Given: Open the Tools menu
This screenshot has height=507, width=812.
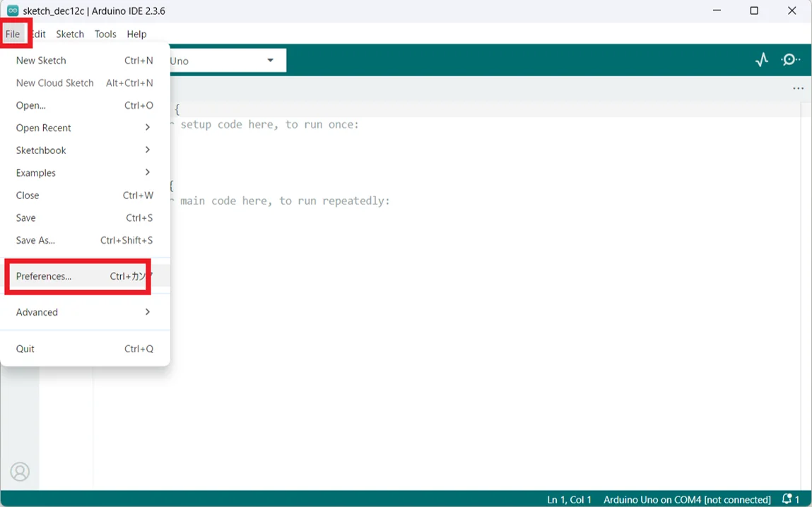Looking at the screenshot, I should (105, 34).
